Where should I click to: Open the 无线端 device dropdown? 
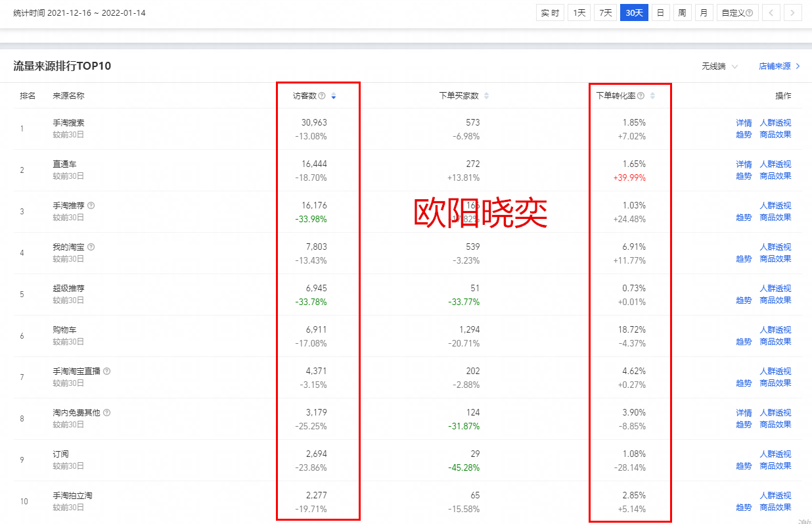coord(719,66)
